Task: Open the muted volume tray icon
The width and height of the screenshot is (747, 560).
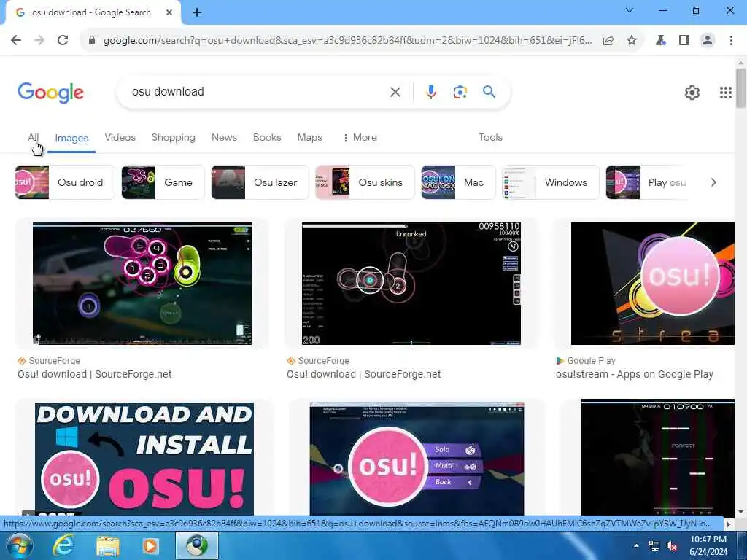Action: [x=672, y=546]
